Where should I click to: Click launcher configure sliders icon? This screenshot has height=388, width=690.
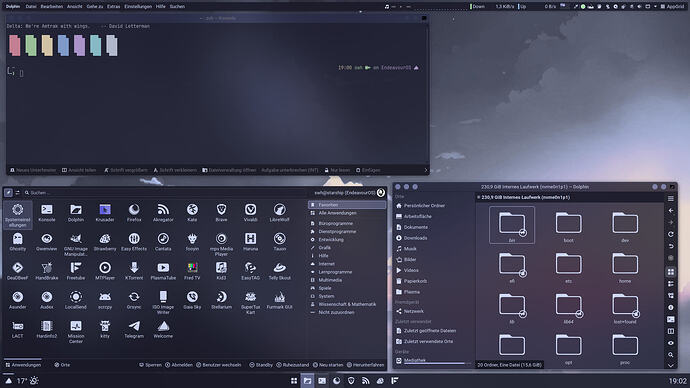coord(18,193)
